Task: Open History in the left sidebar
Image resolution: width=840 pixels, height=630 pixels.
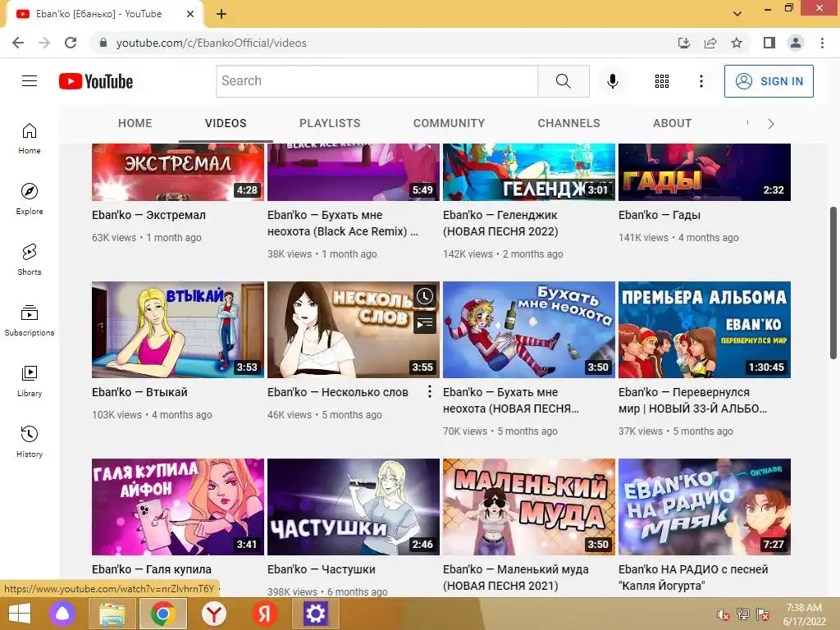Action: [x=30, y=441]
